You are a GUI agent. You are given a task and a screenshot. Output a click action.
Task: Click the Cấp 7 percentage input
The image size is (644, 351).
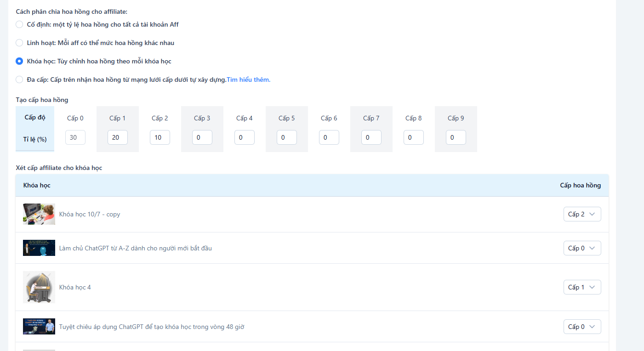pyautogui.click(x=371, y=137)
